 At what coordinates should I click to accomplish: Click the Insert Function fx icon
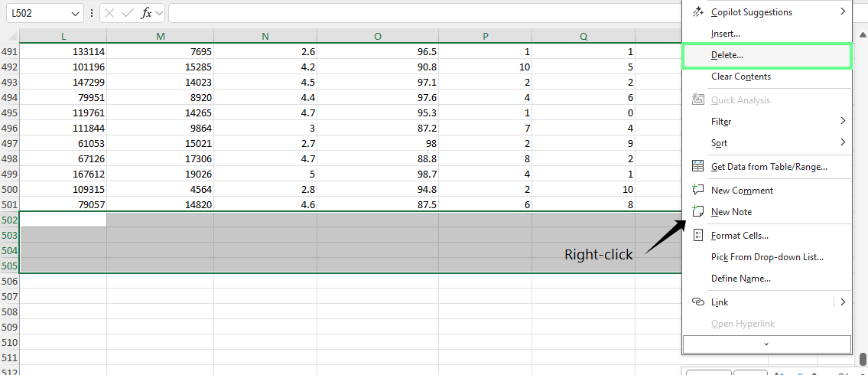tap(146, 13)
